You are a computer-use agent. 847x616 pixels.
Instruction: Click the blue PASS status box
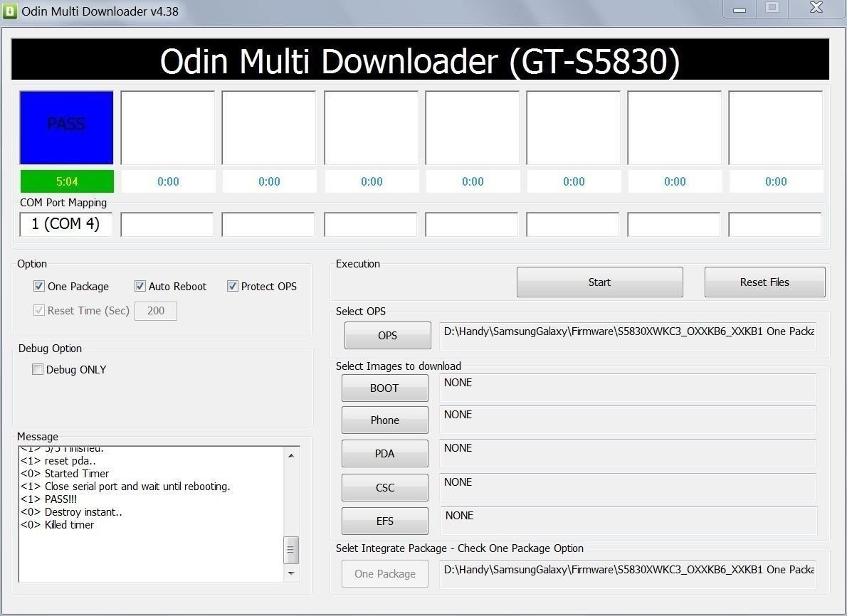(x=66, y=127)
